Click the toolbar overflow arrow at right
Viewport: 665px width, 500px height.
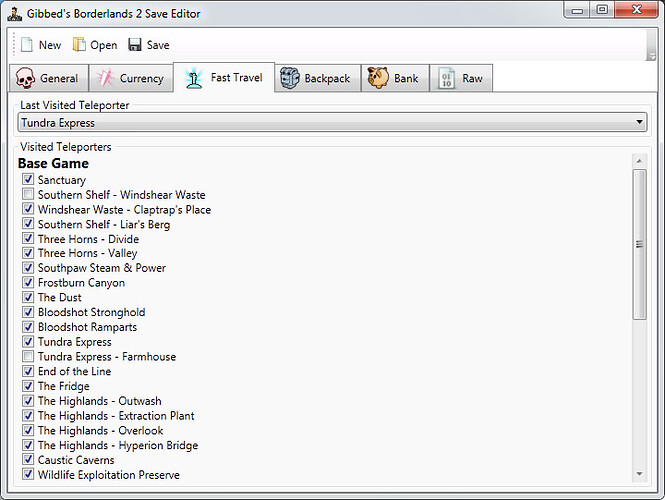click(651, 56)
